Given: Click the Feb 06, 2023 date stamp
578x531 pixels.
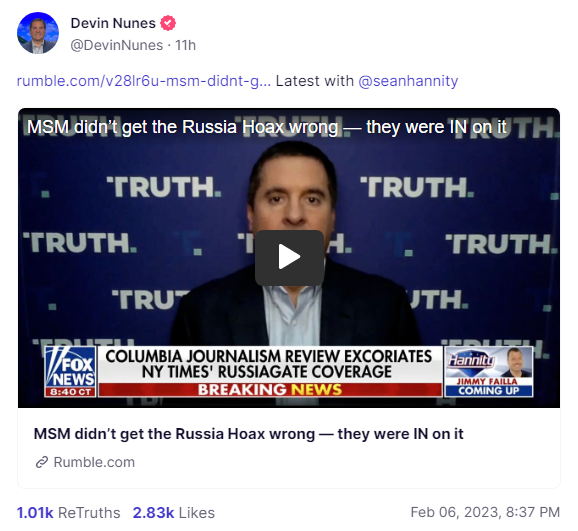Looking at the screenshot, I should (485, 512).
